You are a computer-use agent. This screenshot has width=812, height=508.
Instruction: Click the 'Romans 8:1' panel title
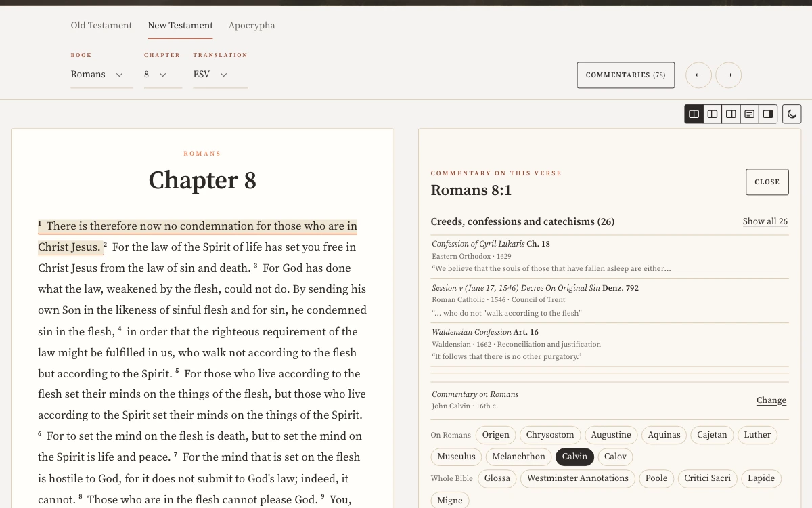471,190
